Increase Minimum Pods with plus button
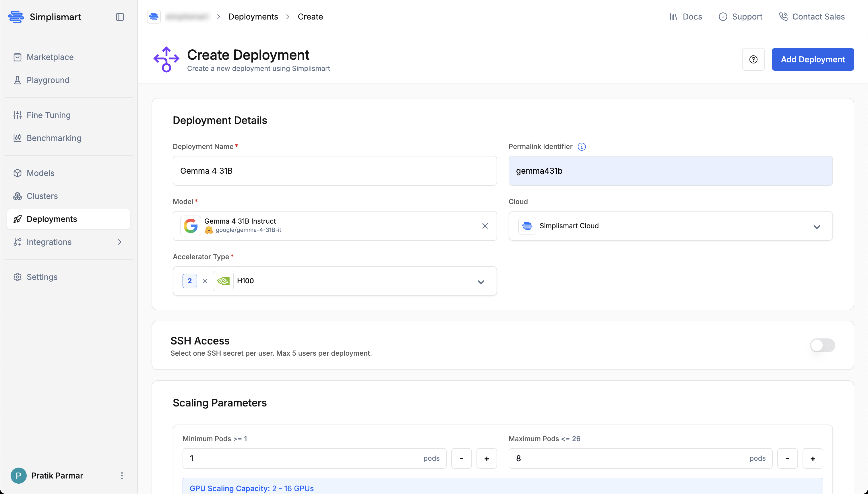This screenshot has height=494, width=868. tap(487, 459)
